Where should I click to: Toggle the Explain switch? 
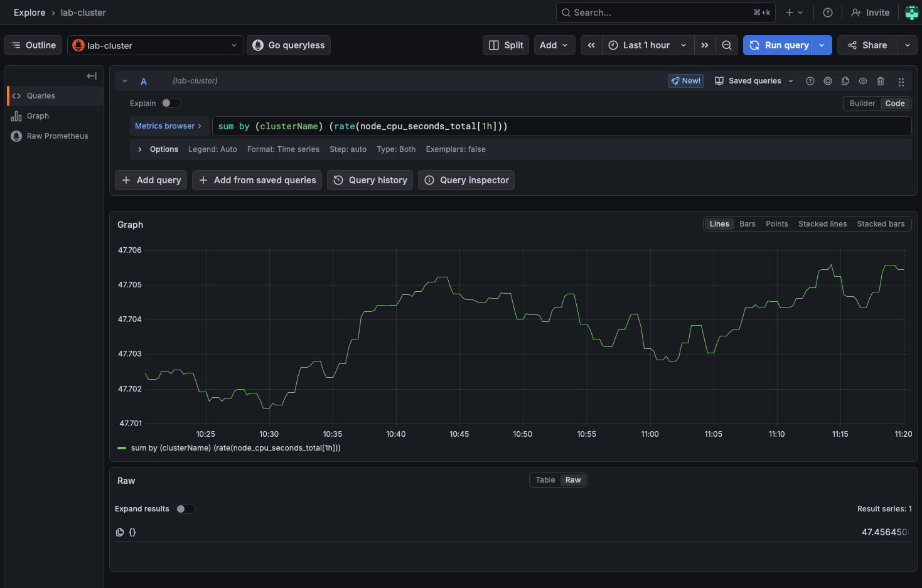(x=171, y=103)
